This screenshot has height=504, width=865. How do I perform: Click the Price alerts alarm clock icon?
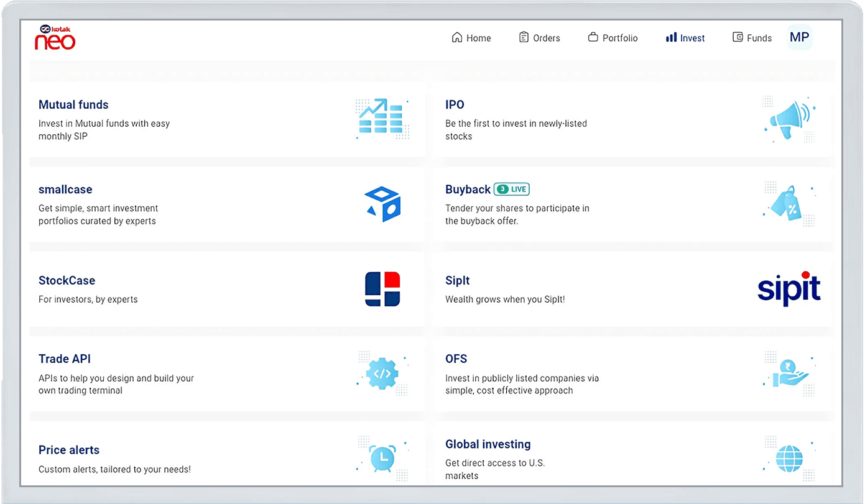pos(382,459)
